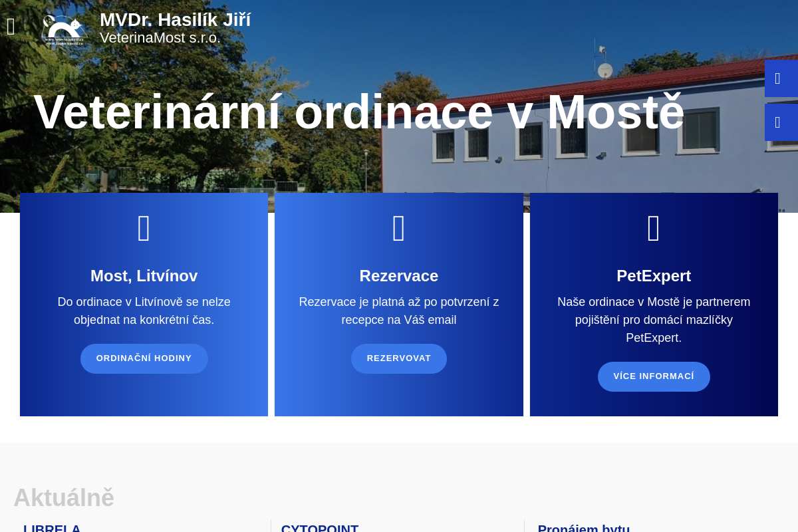
Task: Click the Aktuálně section heading
Action: (x=64, y=497)
